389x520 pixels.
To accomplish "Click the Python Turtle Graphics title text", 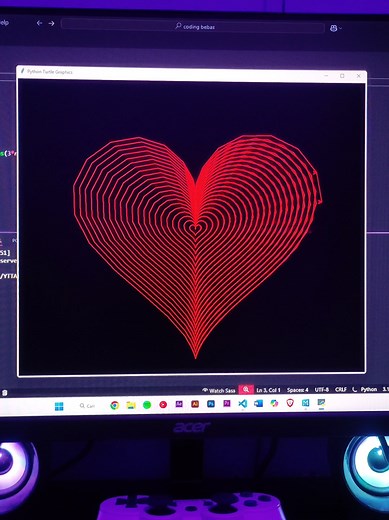I will [50, 72].
